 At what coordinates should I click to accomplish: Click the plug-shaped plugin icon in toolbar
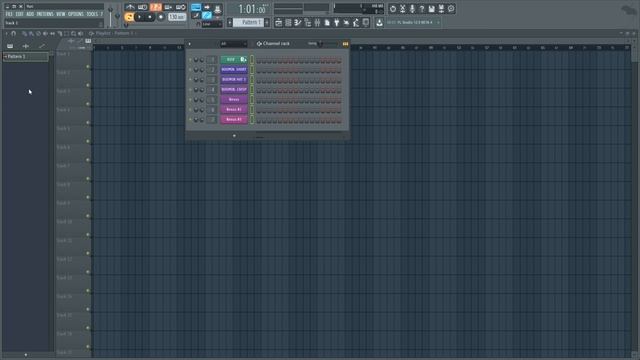click(337, 23)
